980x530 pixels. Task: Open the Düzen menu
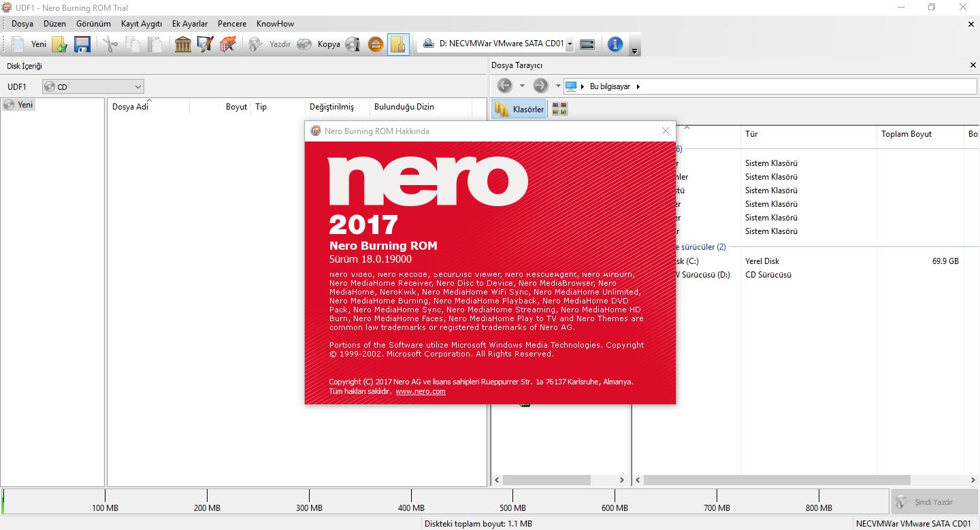(55, 24)
